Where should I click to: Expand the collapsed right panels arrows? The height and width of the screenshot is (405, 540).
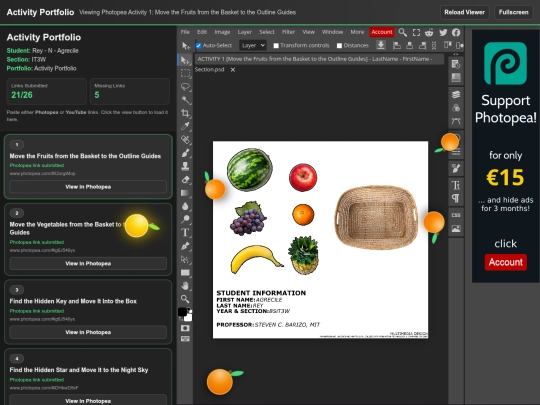tap(456, 54)
